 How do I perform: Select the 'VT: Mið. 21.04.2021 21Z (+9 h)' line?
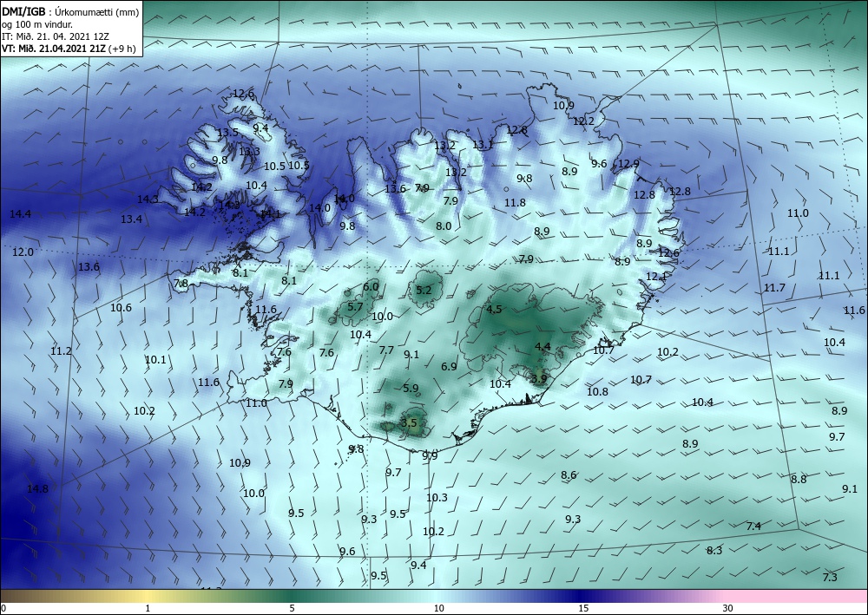[69, 48]
